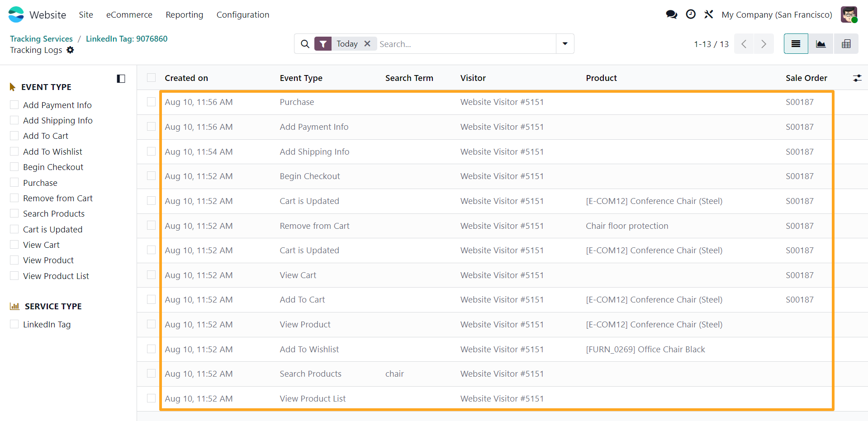
Task: Toggle the search options dropdown arrow
Action: (565, 44)
